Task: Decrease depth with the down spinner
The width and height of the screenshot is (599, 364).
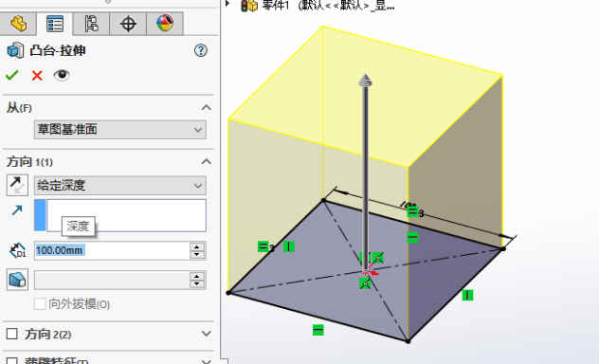Action: coord(197,255)
